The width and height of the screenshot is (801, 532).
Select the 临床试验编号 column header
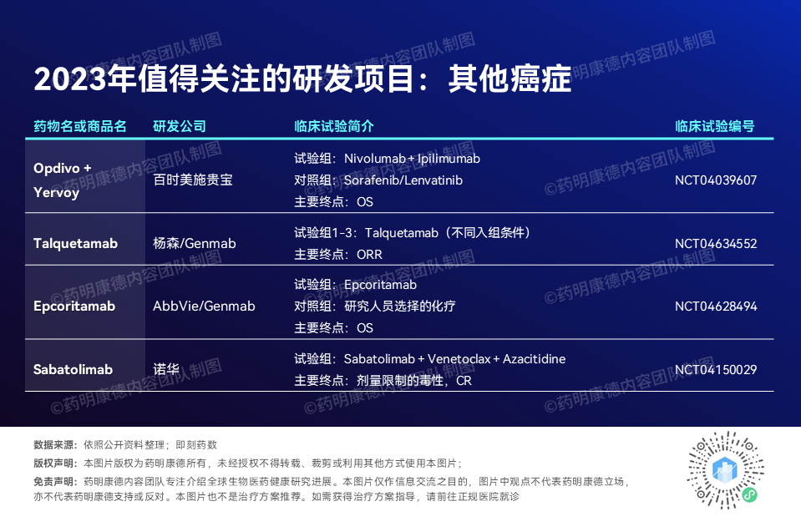point(714,126)
